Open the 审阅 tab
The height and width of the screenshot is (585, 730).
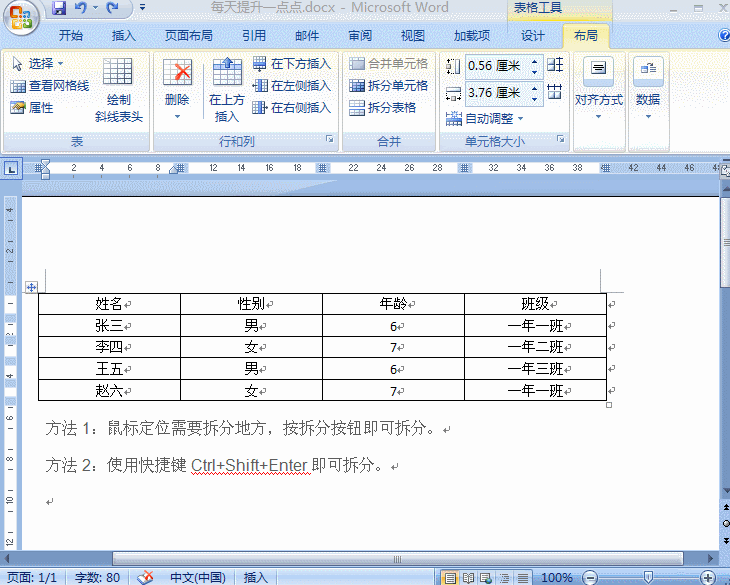point(360,35)
